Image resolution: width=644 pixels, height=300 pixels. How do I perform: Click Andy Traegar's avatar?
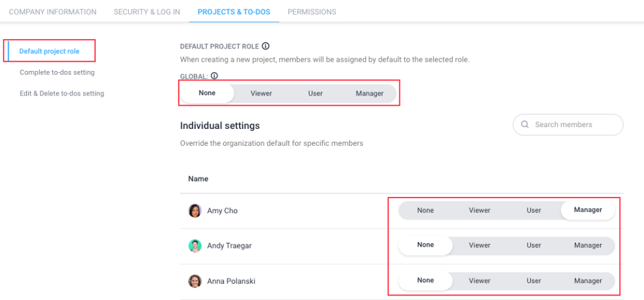[195, 246]
